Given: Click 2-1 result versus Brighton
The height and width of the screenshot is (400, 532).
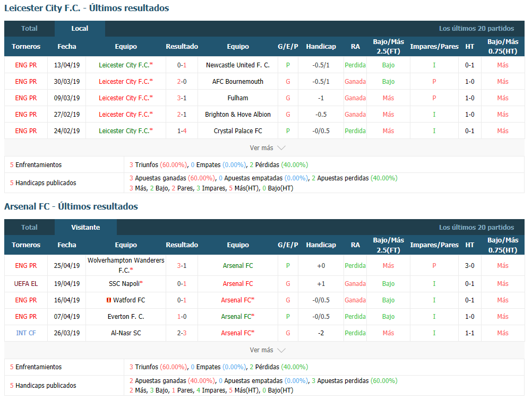Looking at the screenshot, I should click(x=182, y=114).
